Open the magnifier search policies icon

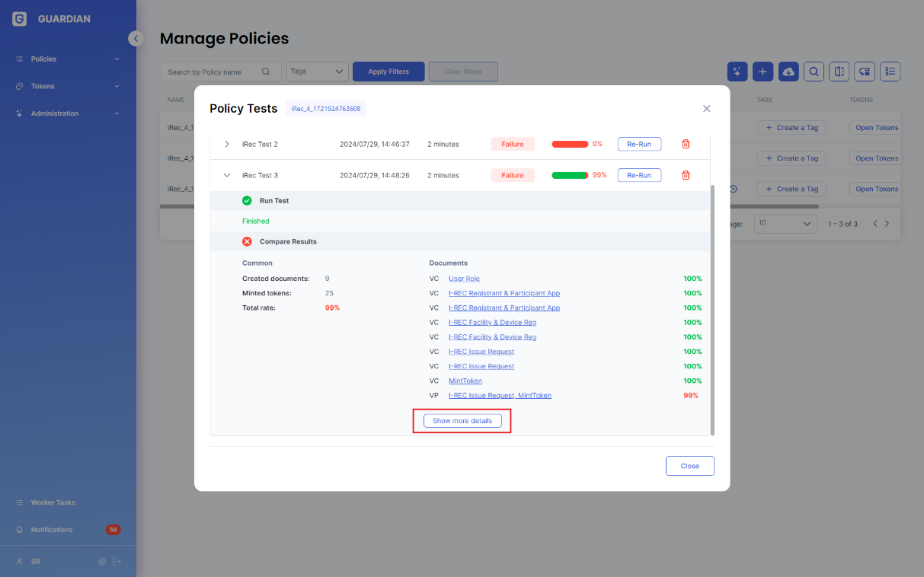point(814,72)
